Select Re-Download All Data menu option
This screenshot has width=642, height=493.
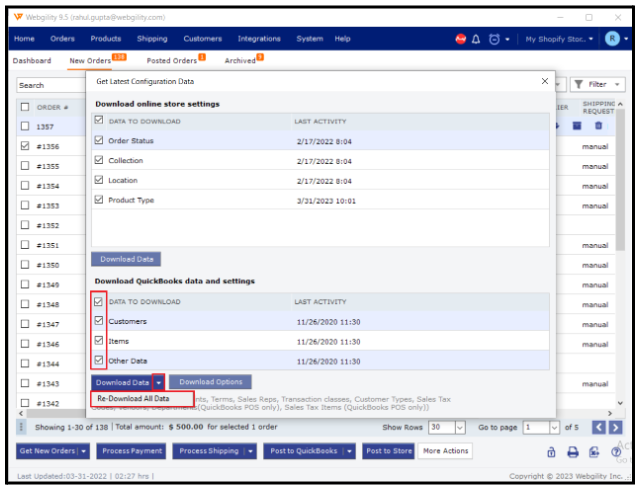pyautogui.click(x=142, y=399)
